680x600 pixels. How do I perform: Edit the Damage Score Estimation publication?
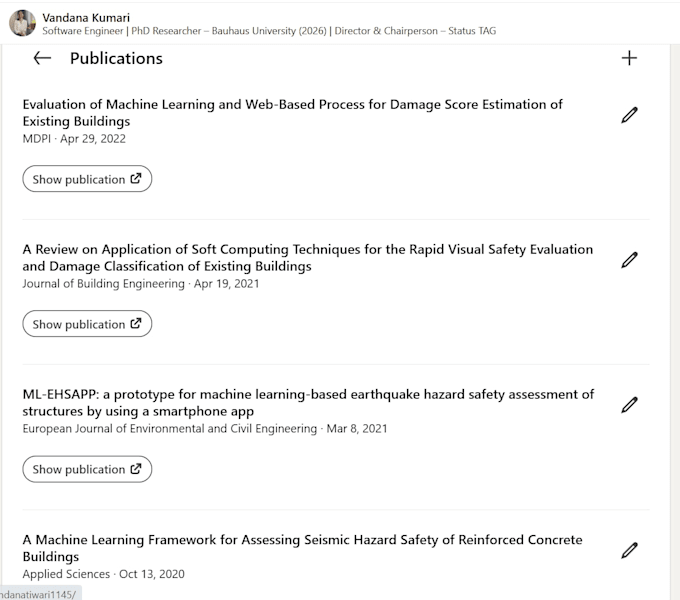coord(629,115)
